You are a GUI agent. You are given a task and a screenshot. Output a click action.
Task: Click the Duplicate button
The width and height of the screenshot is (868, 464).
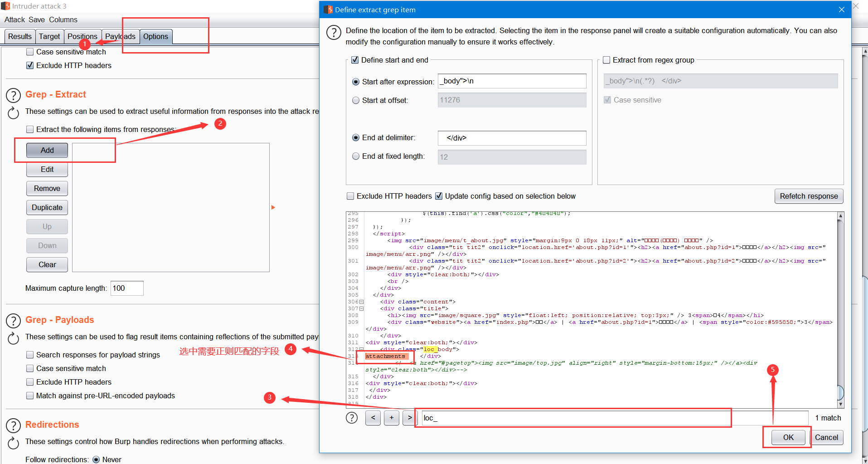(47, 207)
